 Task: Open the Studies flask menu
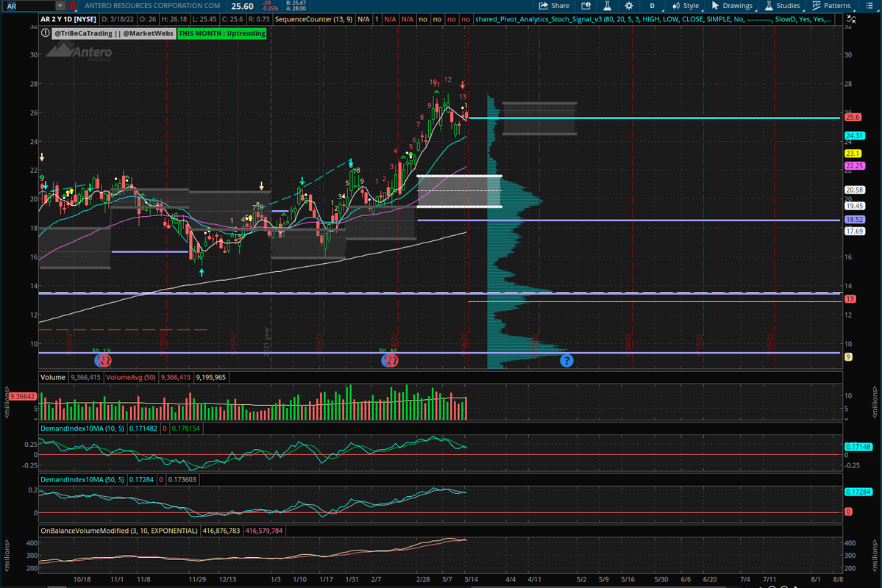pyautogui.click(x=783, y=6)
